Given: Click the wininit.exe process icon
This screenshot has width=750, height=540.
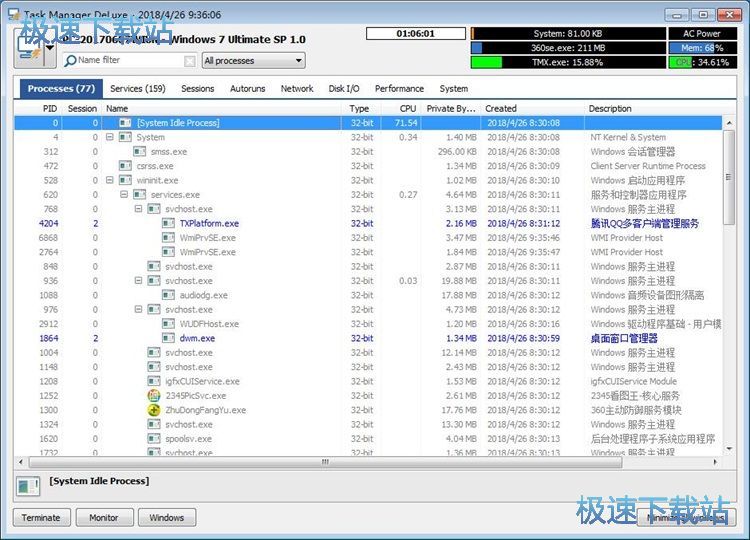Looking at the screenshot, I should coord(125,180).
